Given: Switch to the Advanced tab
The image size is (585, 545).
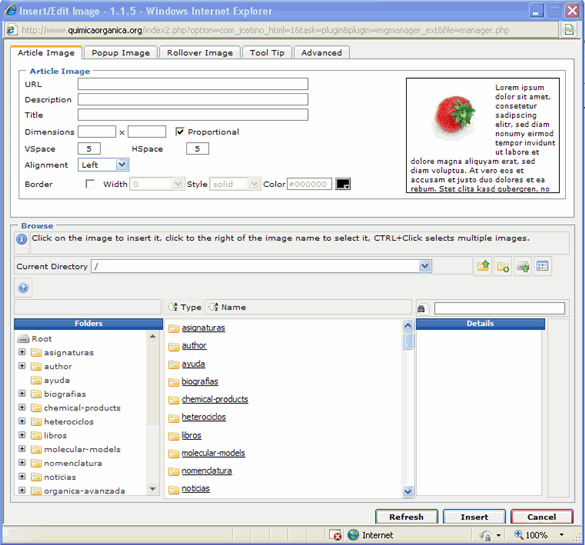Looking at the screenshot, I should [322, 53].
